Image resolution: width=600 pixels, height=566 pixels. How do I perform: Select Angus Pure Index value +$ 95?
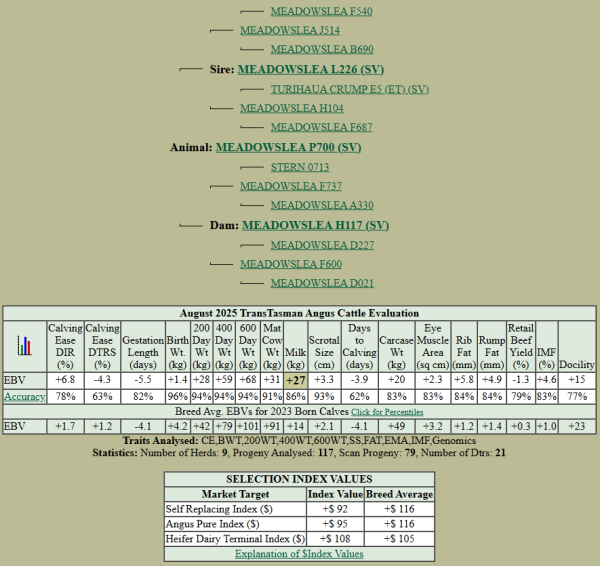click(335, 524)
